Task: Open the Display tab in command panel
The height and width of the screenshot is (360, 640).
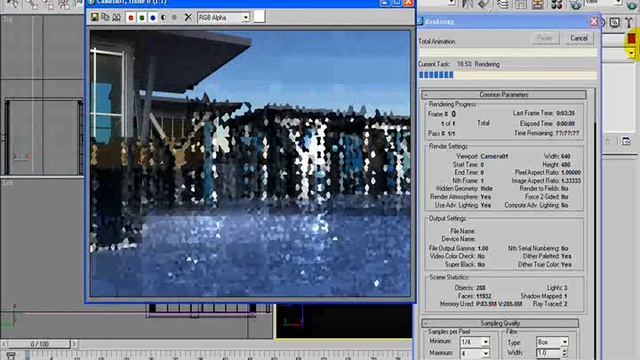Action: (x=614, y=22)
